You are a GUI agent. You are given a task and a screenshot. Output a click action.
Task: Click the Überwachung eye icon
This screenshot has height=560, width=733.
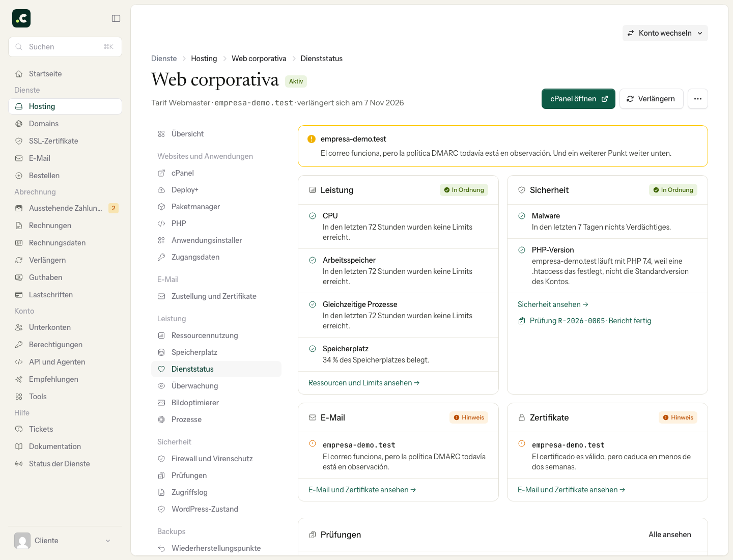161,386
